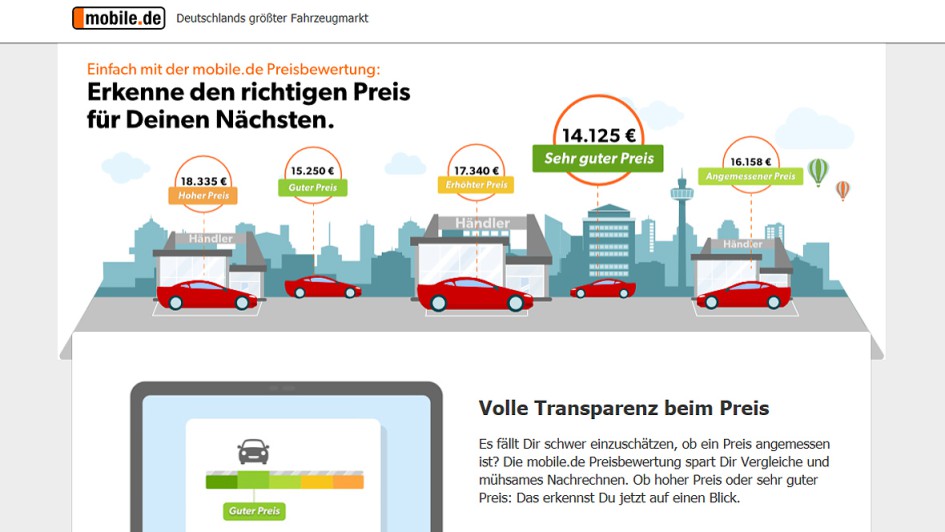Screen dimensions: 945x532
Task: Click headline 'Erkenne den richtigen Preis'
Action: click(248, 92)
